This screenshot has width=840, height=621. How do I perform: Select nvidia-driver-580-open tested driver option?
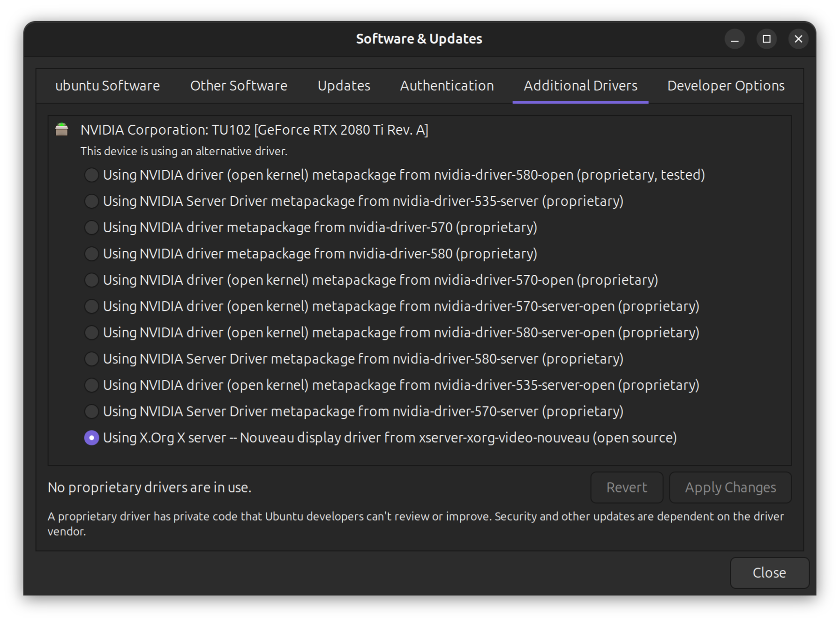[x=91, y=175]
